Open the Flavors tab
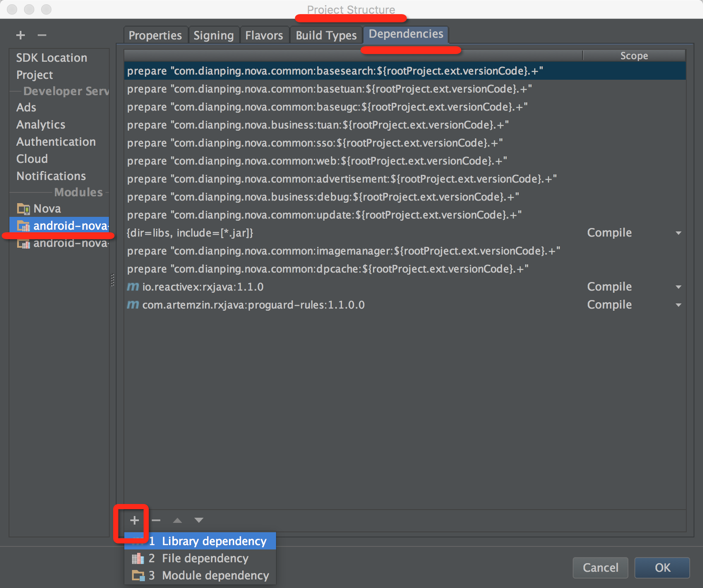 pyautogui.click(x=264, y=35)
